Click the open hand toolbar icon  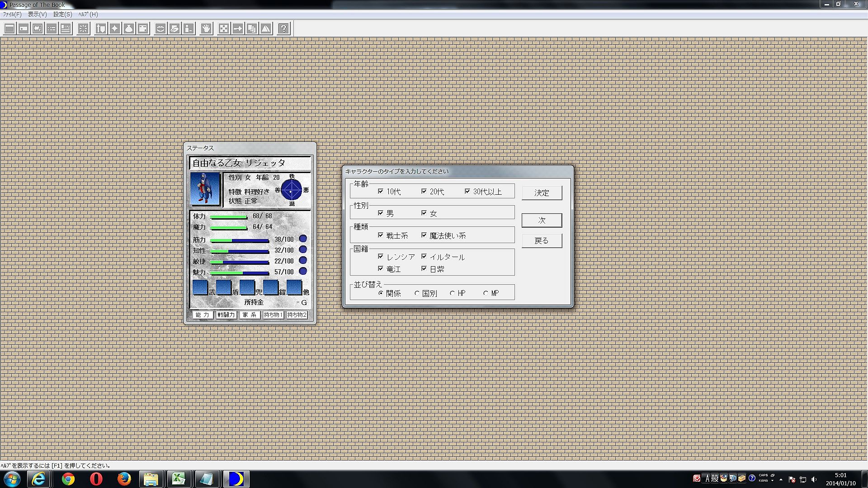(x=206, y=29)
